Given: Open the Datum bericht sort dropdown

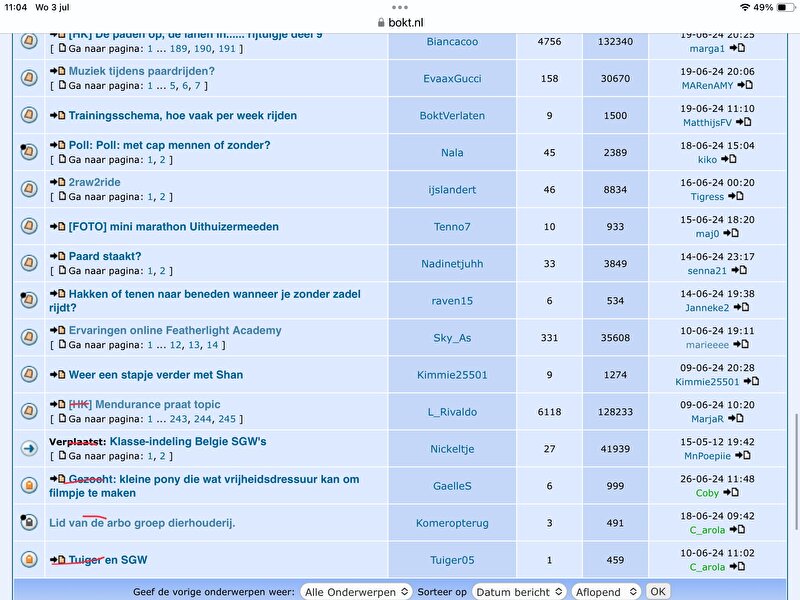Looking at the screenshot, I should (x=519, y=592).
